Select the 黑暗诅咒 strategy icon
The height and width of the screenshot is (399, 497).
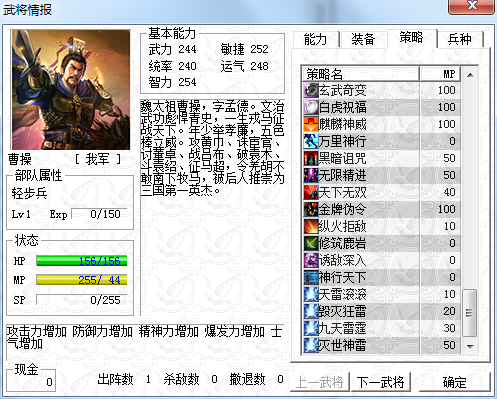tap(311, 158)
